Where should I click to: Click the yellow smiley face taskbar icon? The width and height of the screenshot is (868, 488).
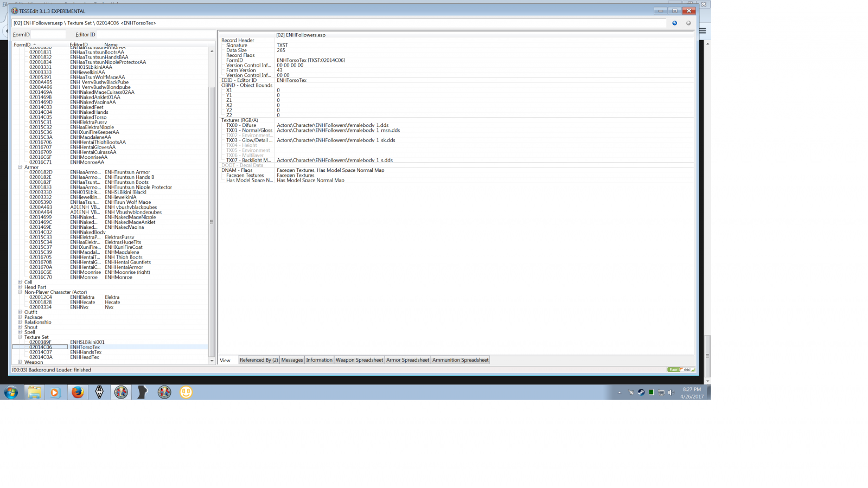(186, 392)
